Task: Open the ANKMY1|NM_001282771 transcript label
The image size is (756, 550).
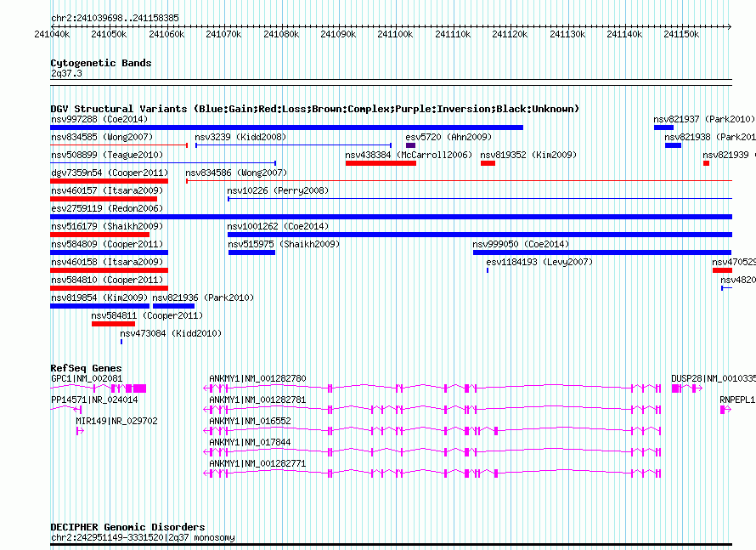Action: point(257,463)
